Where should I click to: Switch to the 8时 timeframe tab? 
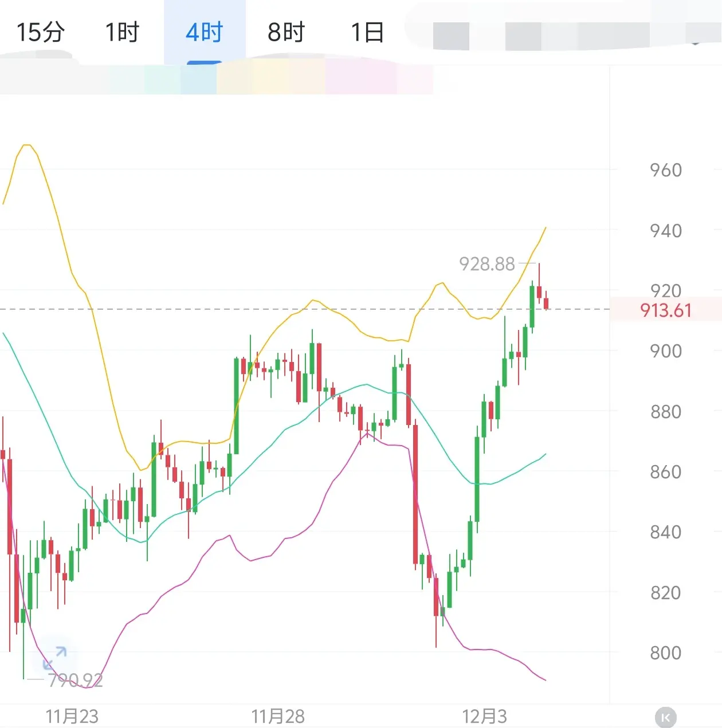coord(286,32)
